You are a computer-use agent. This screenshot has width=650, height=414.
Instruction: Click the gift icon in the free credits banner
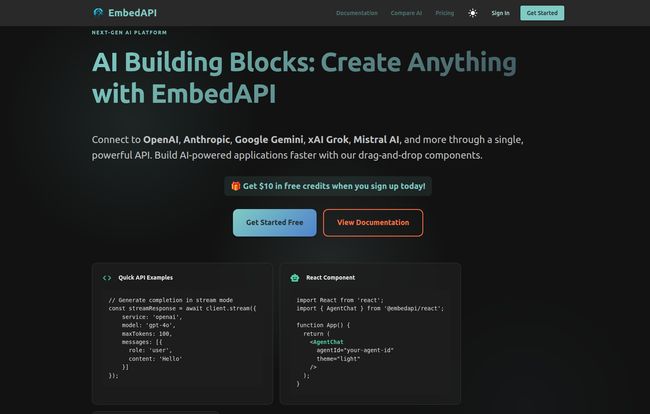(235, 186)
